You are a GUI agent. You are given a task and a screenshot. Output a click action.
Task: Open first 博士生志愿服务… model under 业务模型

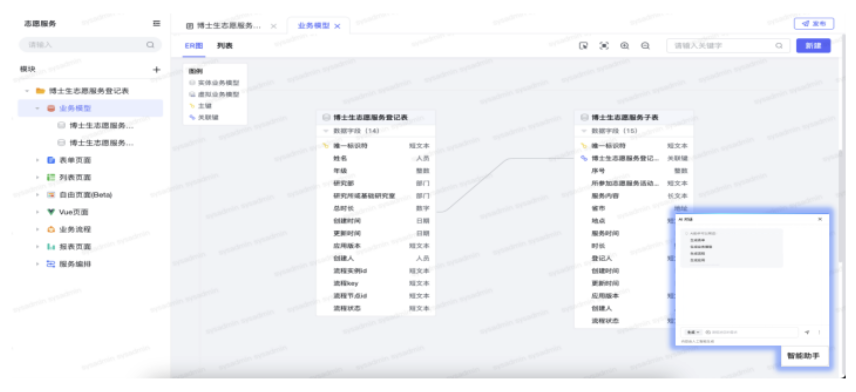pyautogui.click(x=102, y=125)
